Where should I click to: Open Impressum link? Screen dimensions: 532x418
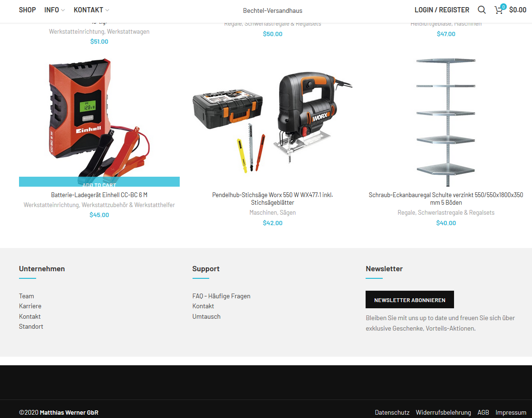[x=511, y=413]
